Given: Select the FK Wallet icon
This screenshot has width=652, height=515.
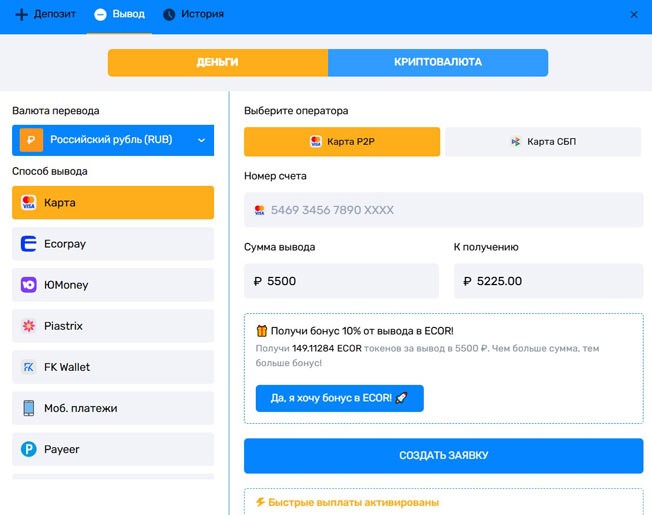Looking at the screenshot, I should tap(28, 367).
